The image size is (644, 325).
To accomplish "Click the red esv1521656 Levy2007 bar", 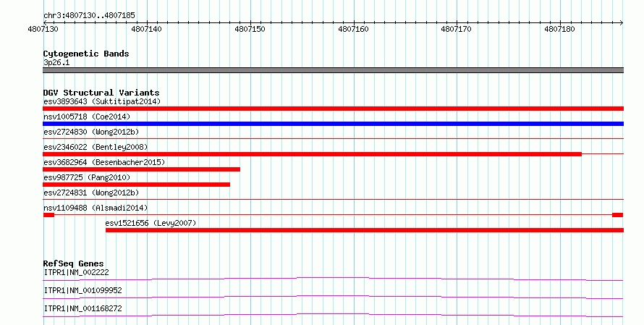I will 365,230.
